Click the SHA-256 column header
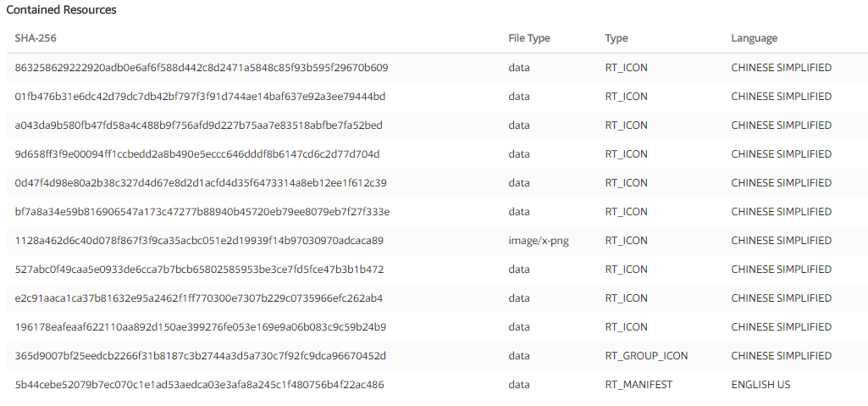Image resolution: width=868 pixels, height=406 pixels. point(36,38)
